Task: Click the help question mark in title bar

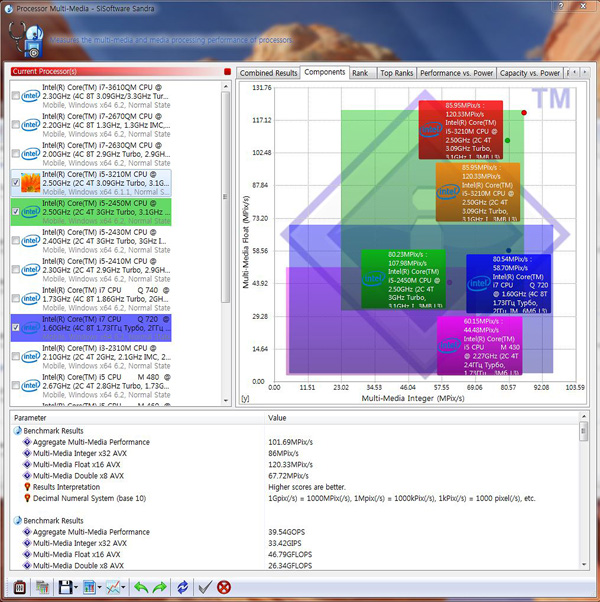Action: (561, 6)
